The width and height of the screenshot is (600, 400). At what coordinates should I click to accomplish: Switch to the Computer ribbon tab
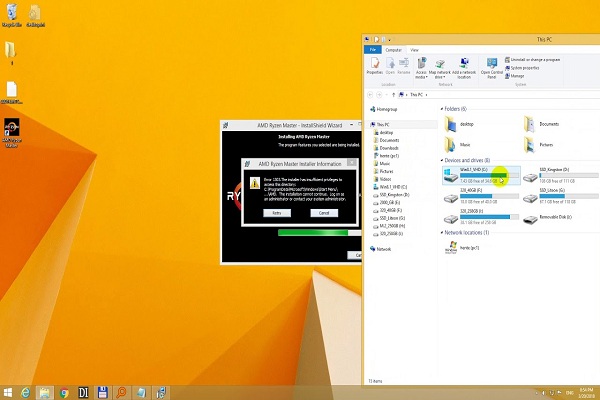point(393,50)
